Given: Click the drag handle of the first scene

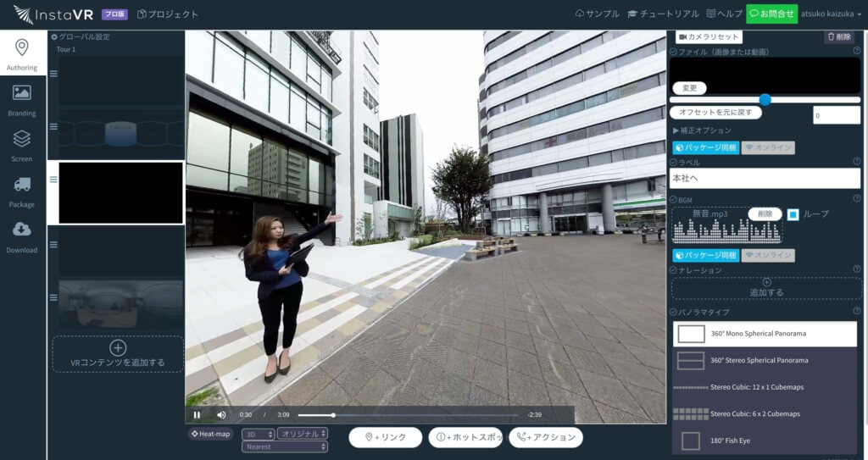Looking at the screenshot, I should click(x=53, y=74).
